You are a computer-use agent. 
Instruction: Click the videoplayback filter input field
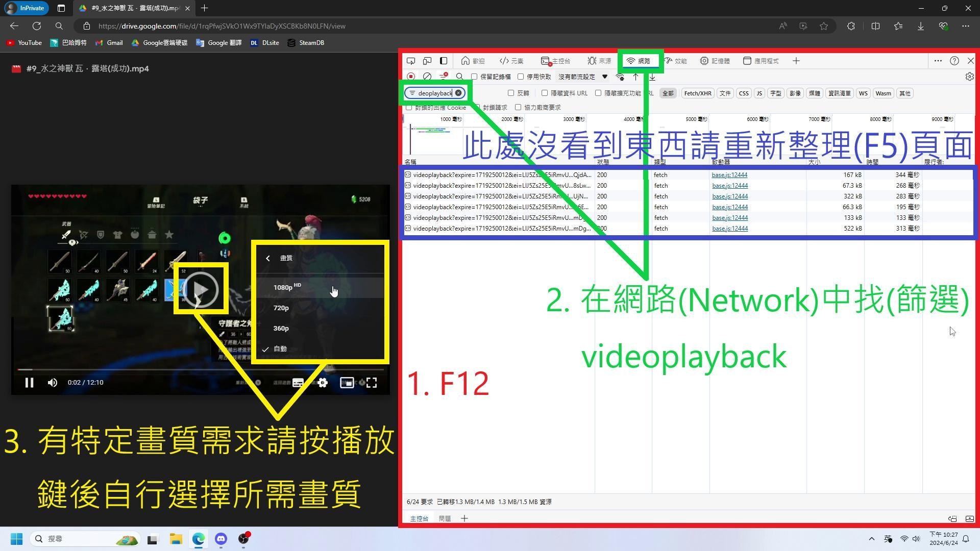pos(434,93)
